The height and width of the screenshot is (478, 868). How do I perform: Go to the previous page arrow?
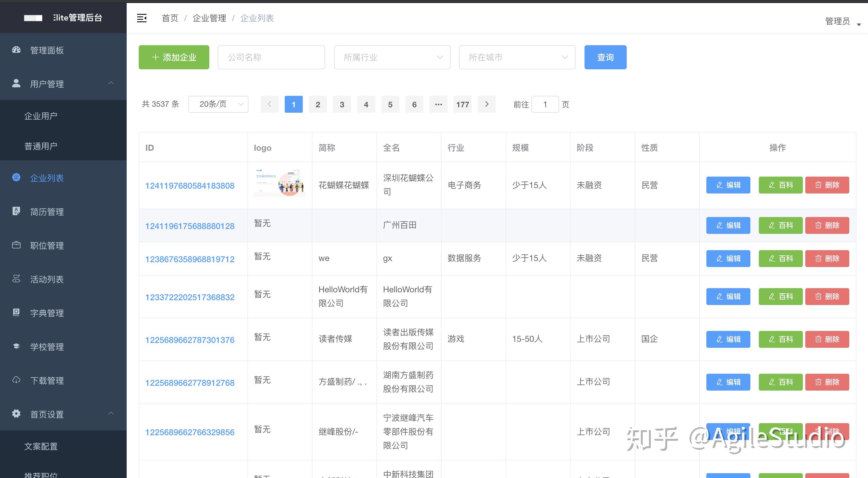pos(270,104)
